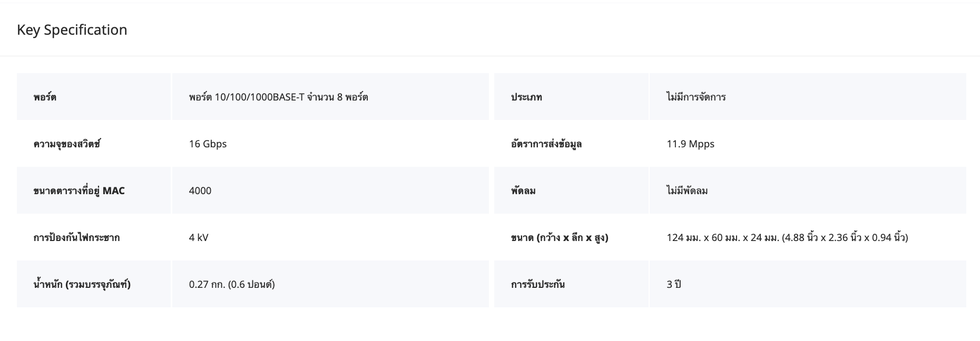This screenshot has width=980, height=341.
Task: Select the พัดลม label
Action: coord(523,190)
